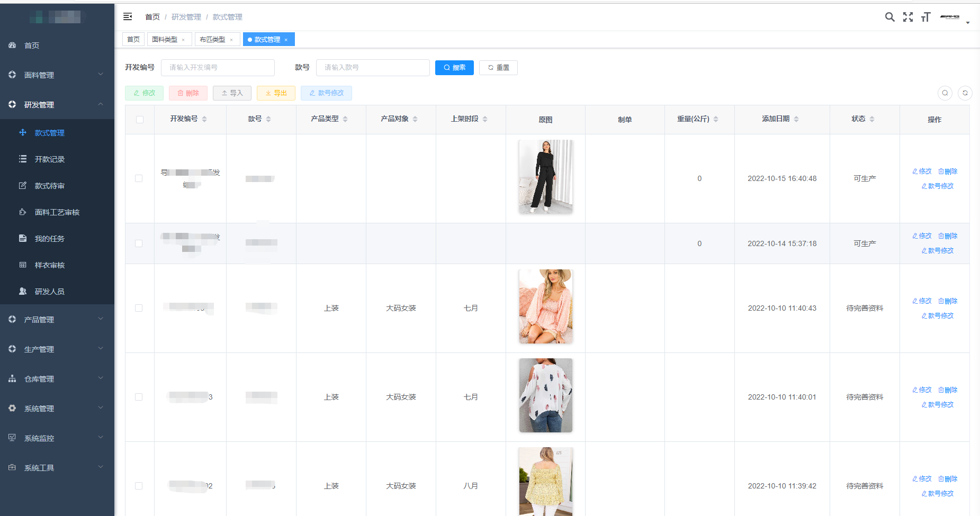Open 开款记录 in the sidebar
Image resolution: width=980 pixels, height=516 pixels.
(x=50, y=159)
